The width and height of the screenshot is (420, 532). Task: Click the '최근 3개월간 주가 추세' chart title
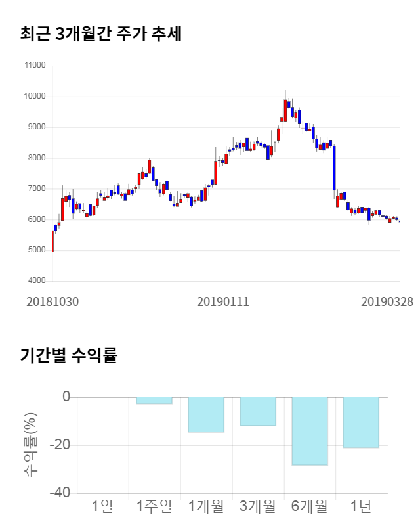coord(101,34)
